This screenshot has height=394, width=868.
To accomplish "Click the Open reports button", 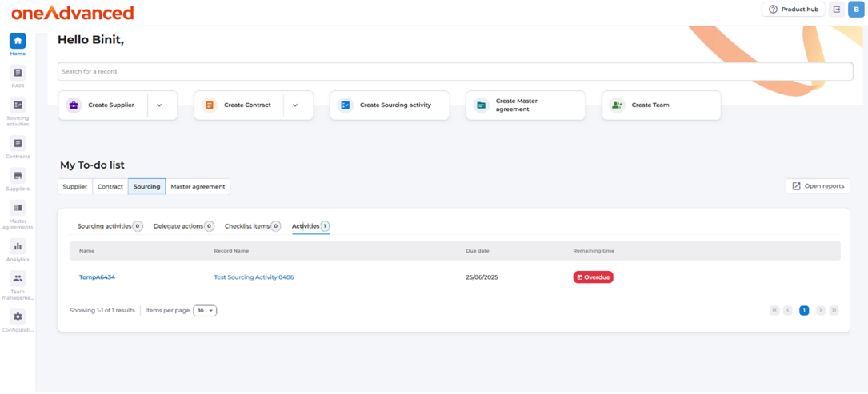I will 818,186.
